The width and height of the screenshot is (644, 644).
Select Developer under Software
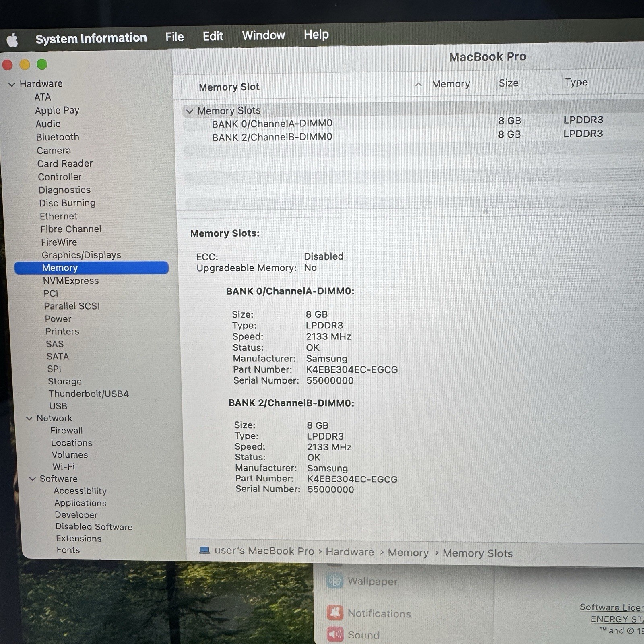(76, 515)
